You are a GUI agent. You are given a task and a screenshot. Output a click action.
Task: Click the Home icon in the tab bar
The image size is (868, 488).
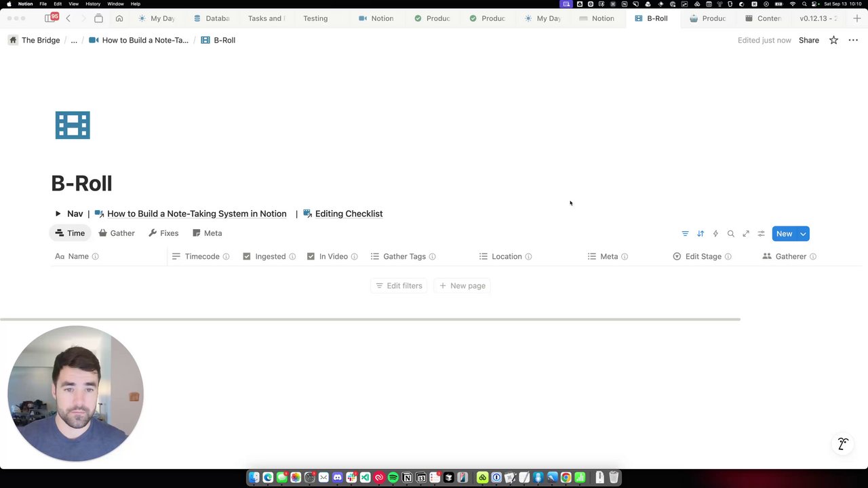tap(119, 18)
